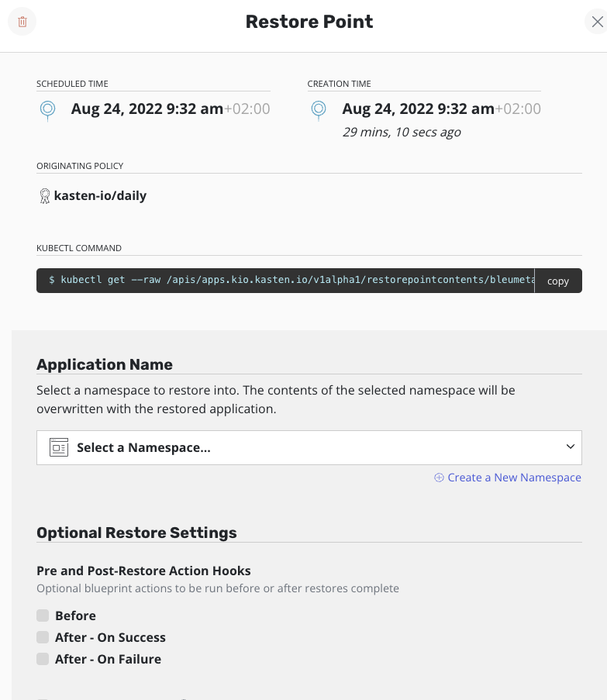Click the Scheduled Time location pin icon
The height and width of the screenshot is (700, 607).
pos(47,110)
